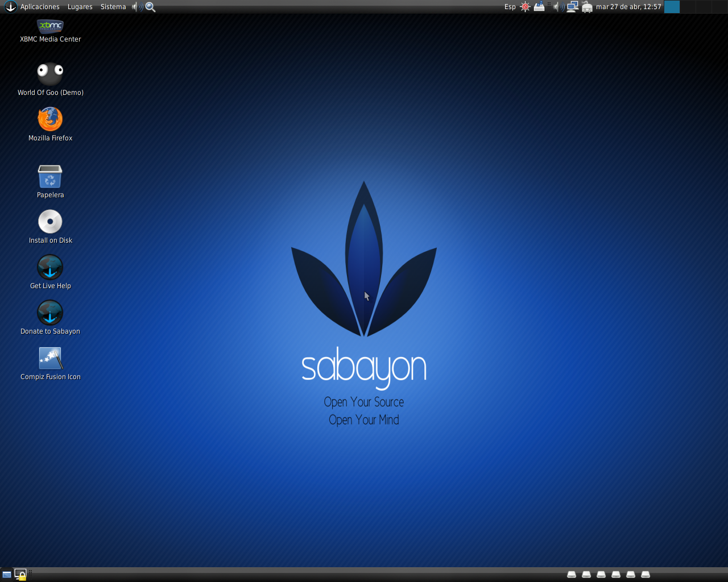Viewport: 728px width, 582px height.
Task: Click the network monitors tray icon
Action: (573, 7)
